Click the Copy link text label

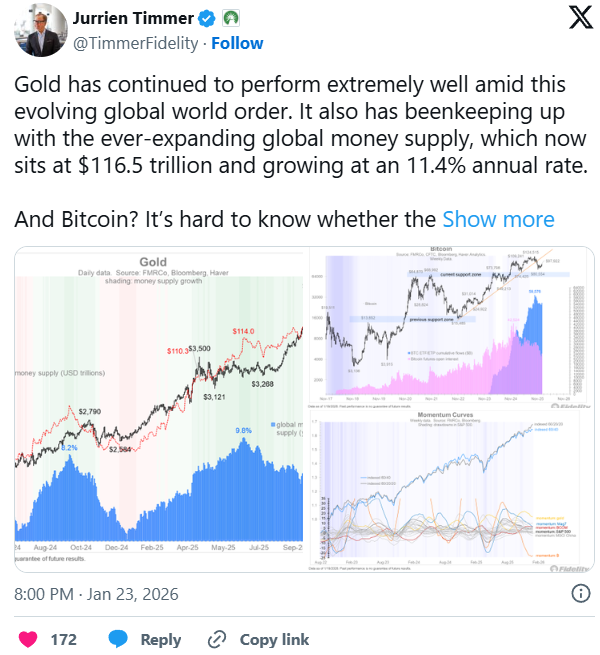(274, 639)
